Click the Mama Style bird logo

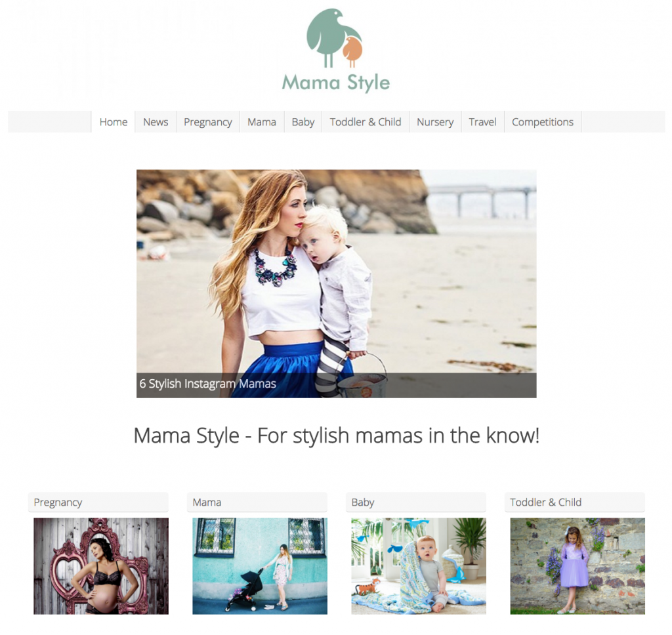point(335,37)
